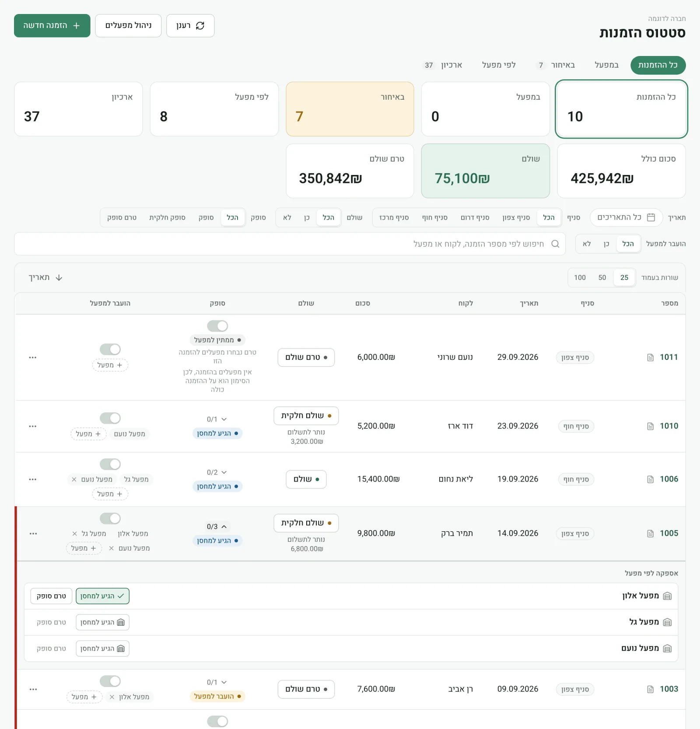
Task: Open document icon for order 1011
Action: tap(650, 357)
